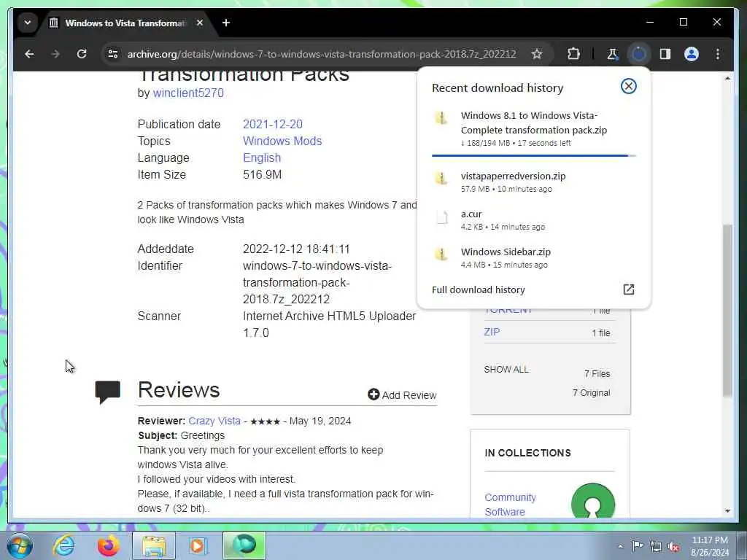Click the Windows 8.1 to Vista pack.zip download
Image resolution: width=747 pixels, height=560 pixels.
(533, 128)
